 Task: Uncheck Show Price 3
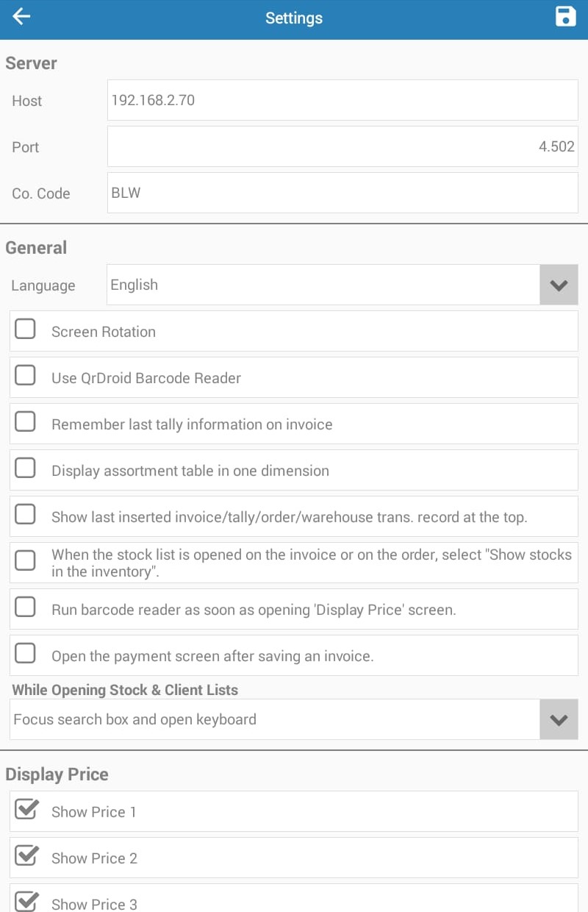pyautogui.click(x=26, y=902)
